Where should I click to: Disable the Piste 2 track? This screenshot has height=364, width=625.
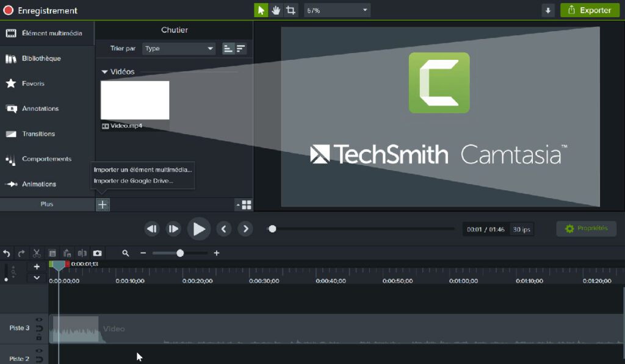(x=39, y=351)
